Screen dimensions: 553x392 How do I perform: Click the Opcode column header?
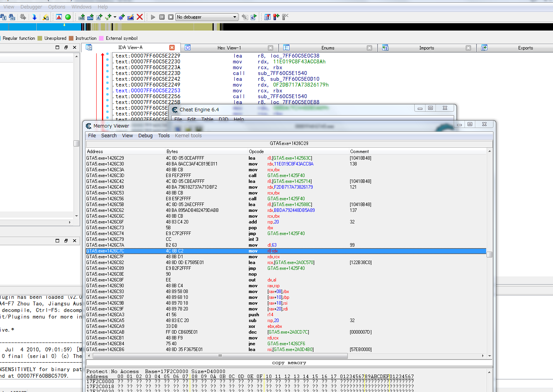[x=298, y=152]
